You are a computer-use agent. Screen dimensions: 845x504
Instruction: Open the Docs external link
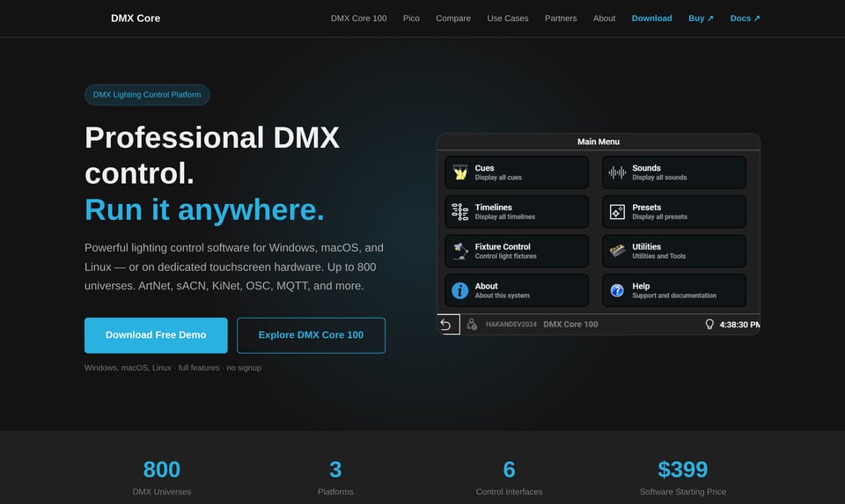point(745,18)
